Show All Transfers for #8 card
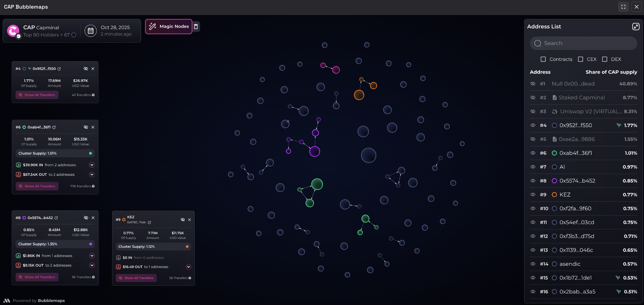This screenshot has height=305, width=644. pyautogui.click(x=37, y=277)
